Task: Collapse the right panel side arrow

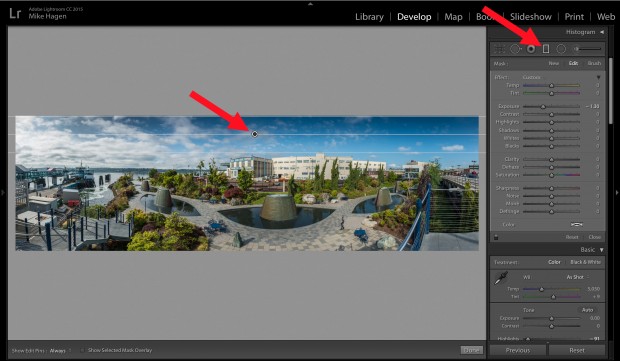Action: click(x=617, y=193)
